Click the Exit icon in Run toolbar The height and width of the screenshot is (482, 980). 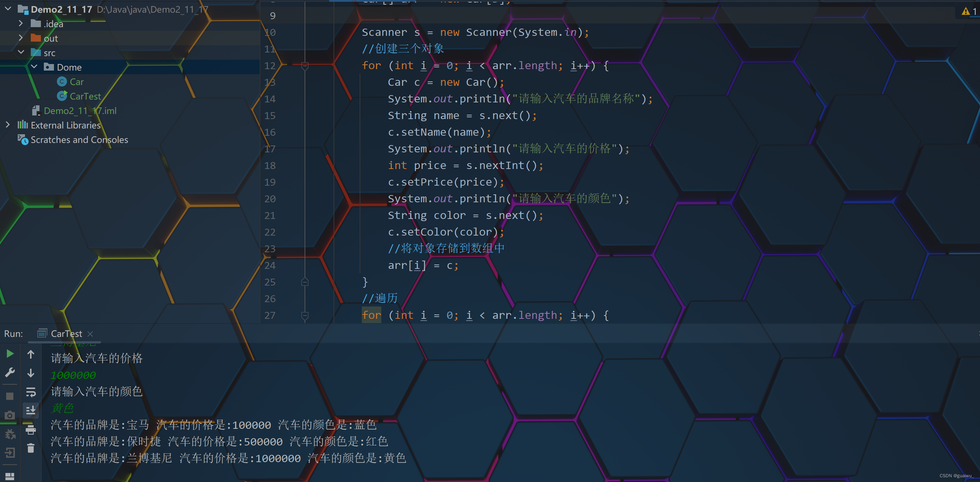10,452
